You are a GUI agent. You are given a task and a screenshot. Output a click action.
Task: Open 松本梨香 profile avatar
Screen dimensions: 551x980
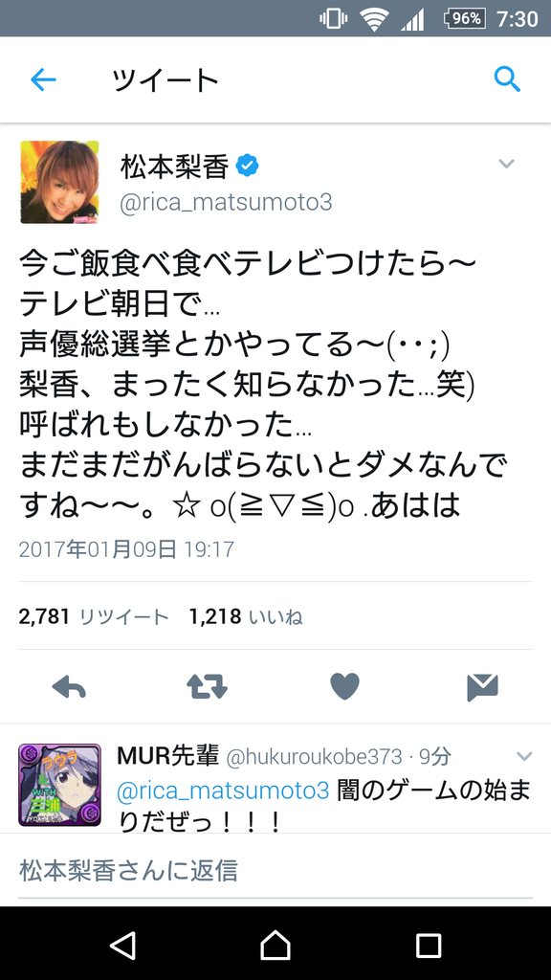tap(59, 182)
